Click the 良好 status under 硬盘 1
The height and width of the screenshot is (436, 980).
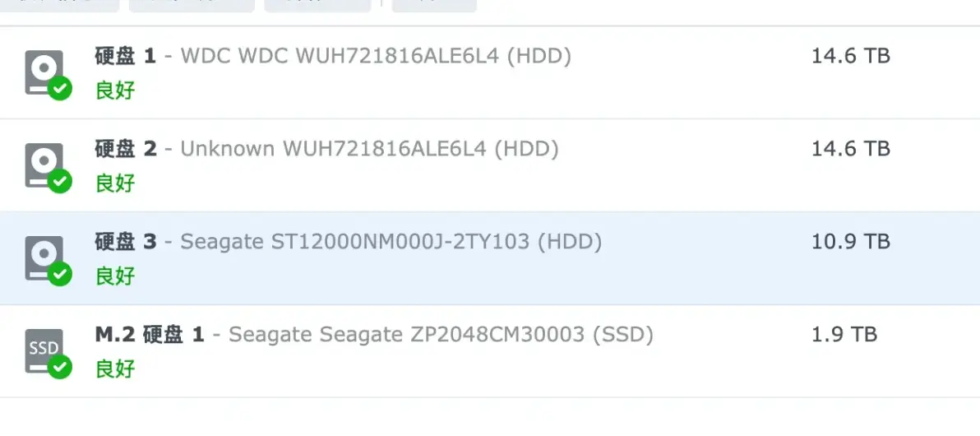[115, 90]
